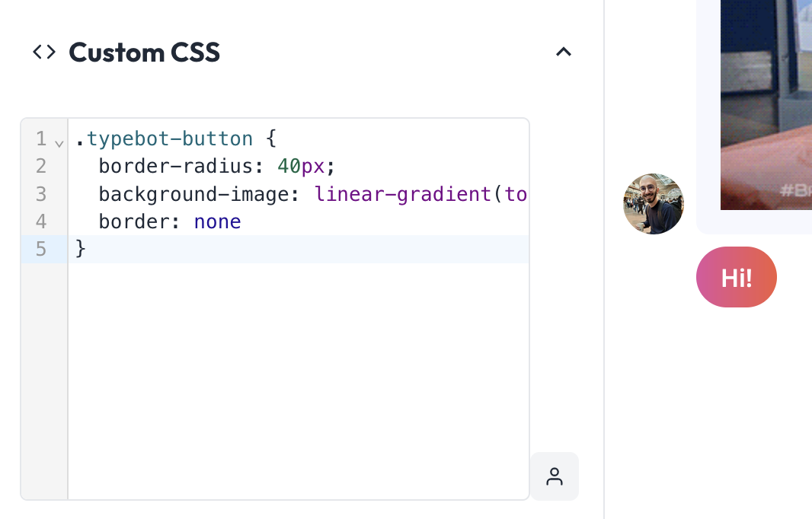Click line number 3 in the gutter
The image size is (812, 519).
[x=41, y=194]
